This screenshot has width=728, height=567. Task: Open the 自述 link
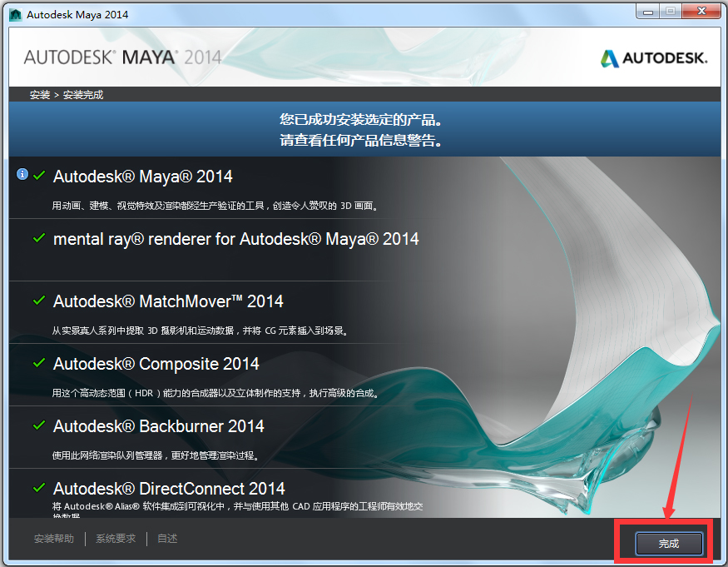pyautogui.click(x=166, y=539)
